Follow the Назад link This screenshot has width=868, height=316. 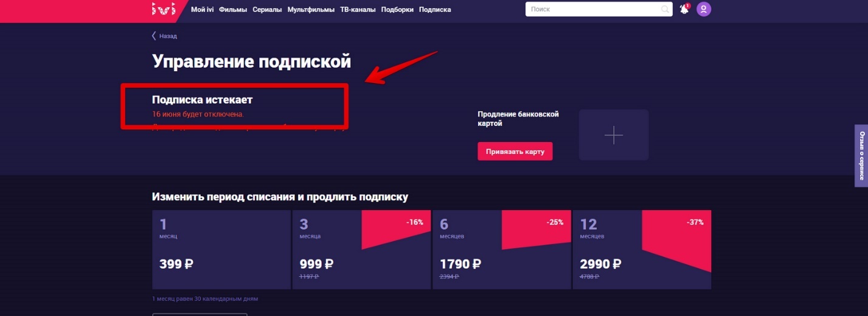(168, 36)
